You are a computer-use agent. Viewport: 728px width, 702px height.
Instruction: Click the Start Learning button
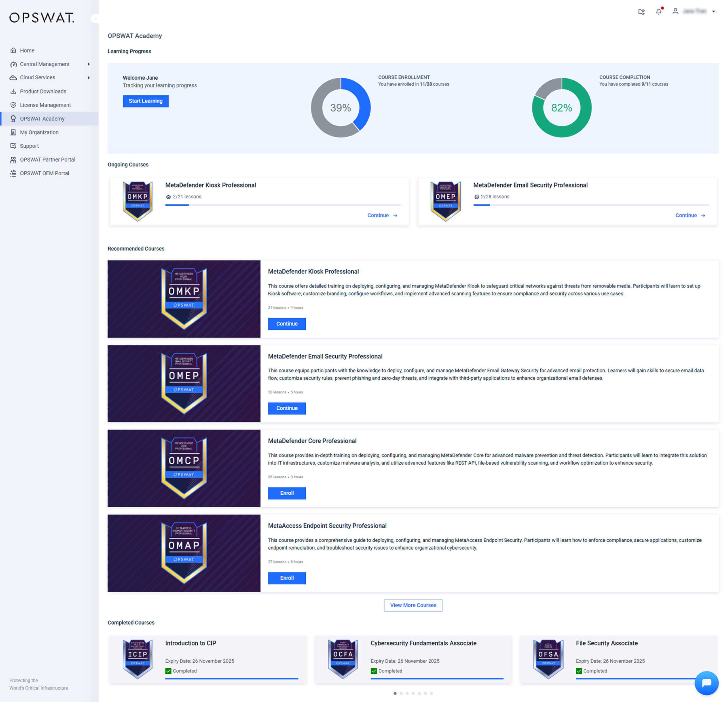tap(146, 101)
